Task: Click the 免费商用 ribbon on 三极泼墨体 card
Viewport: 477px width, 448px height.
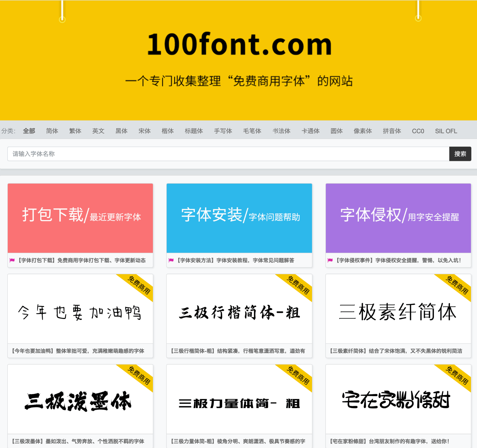Action: click(x=139, y=376)
